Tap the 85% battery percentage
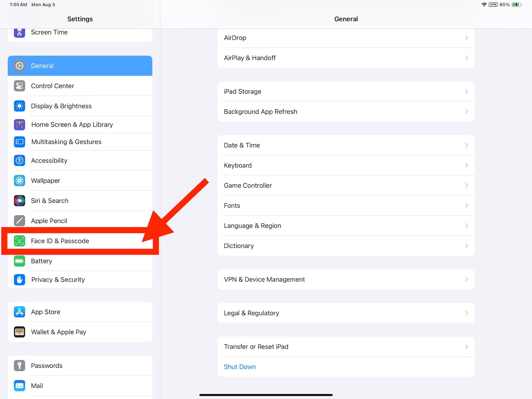Image resolution: width=532 pixels, height=399 pixels. point(505,5)
